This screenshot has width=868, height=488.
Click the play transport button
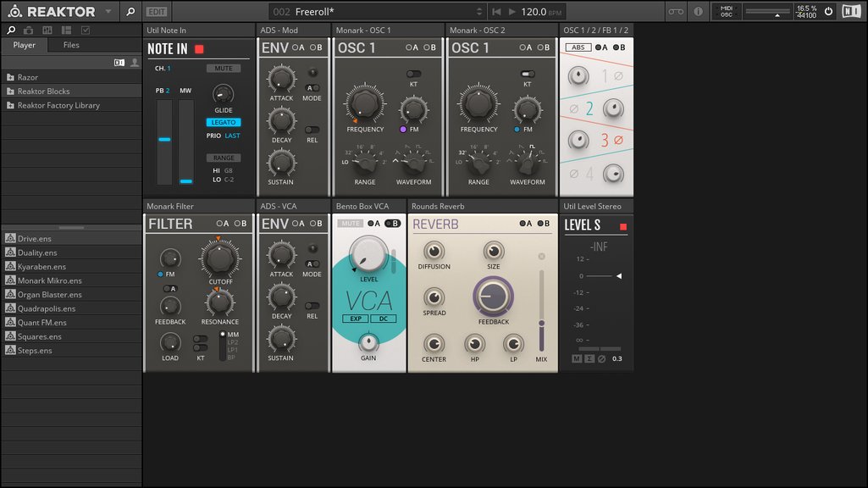pos(512,11)
